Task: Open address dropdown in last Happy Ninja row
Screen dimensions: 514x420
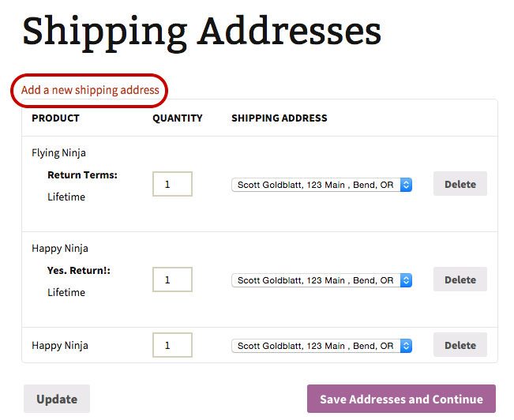Action: [321, 346]
